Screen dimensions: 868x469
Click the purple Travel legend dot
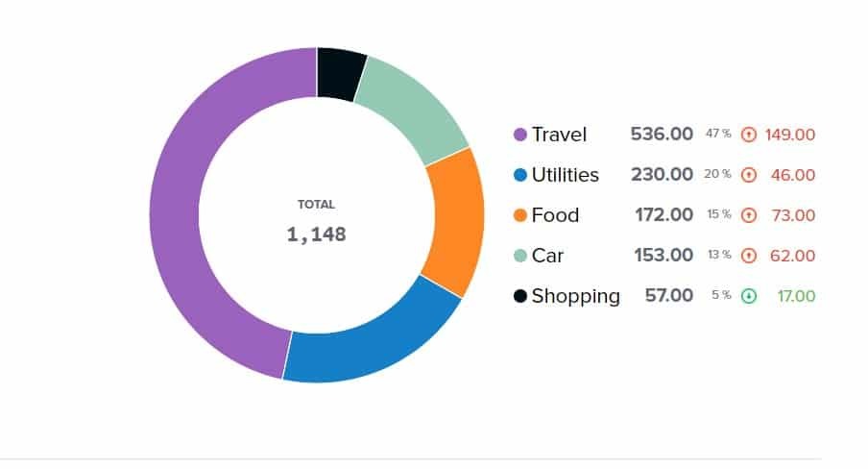tap(520, 135)
